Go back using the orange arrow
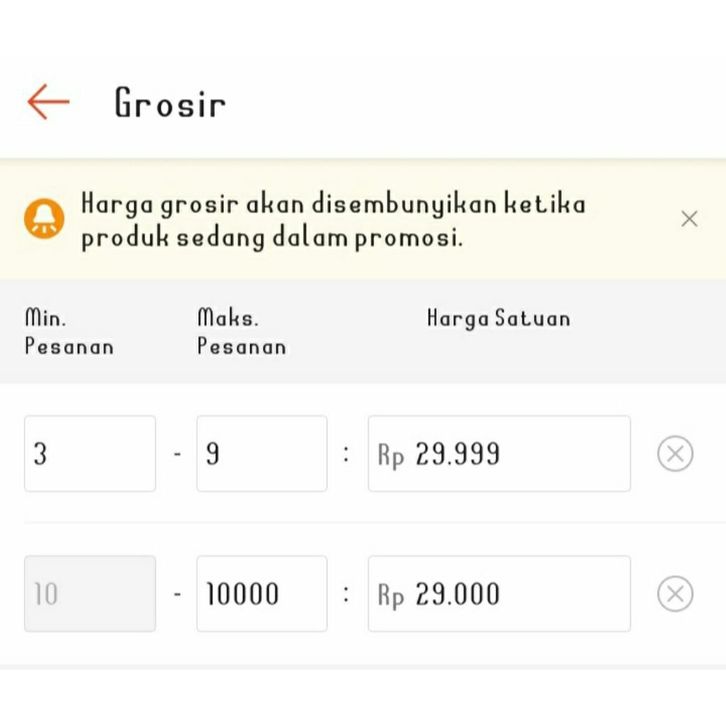This screenshot has height=726, width=726. tap(48, 102)
